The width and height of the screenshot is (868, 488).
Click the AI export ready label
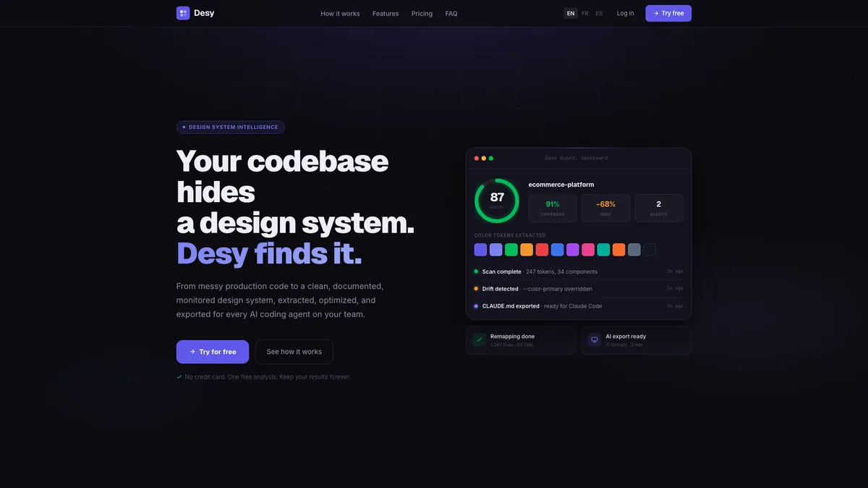(626, 337)
